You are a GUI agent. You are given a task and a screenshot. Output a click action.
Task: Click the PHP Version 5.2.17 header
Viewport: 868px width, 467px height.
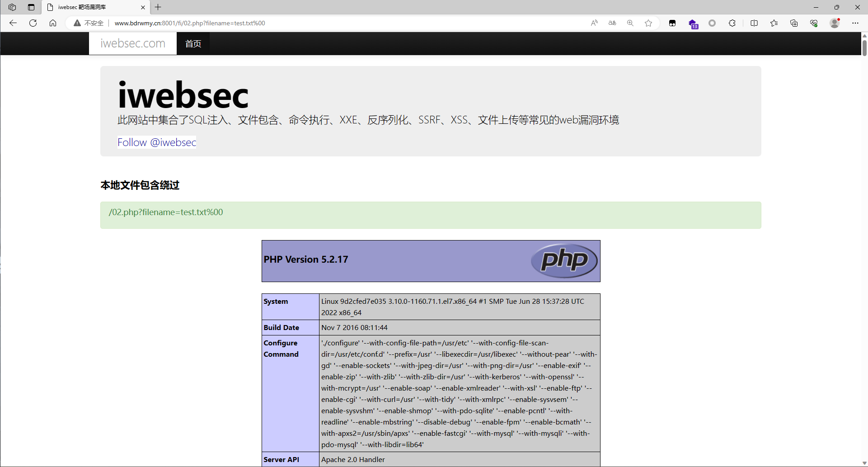coord(306,259)
